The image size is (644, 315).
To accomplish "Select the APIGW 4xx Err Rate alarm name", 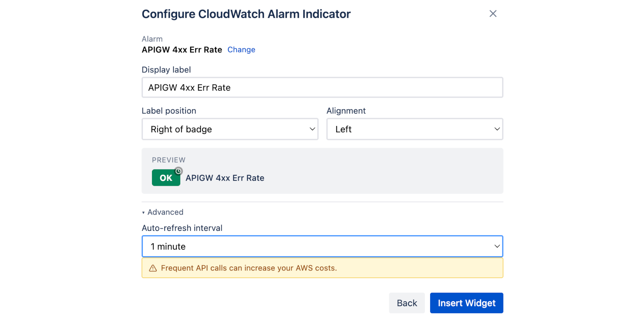I will pos(182,50).
